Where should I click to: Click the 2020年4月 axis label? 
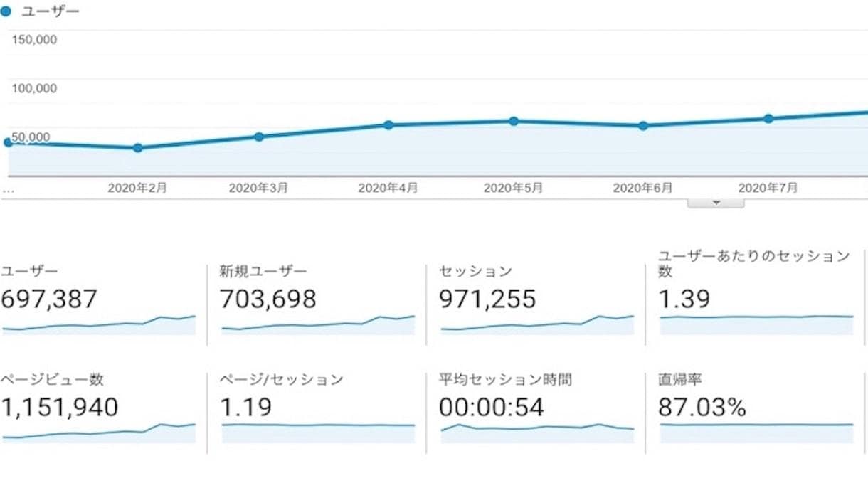coord(388,189)
